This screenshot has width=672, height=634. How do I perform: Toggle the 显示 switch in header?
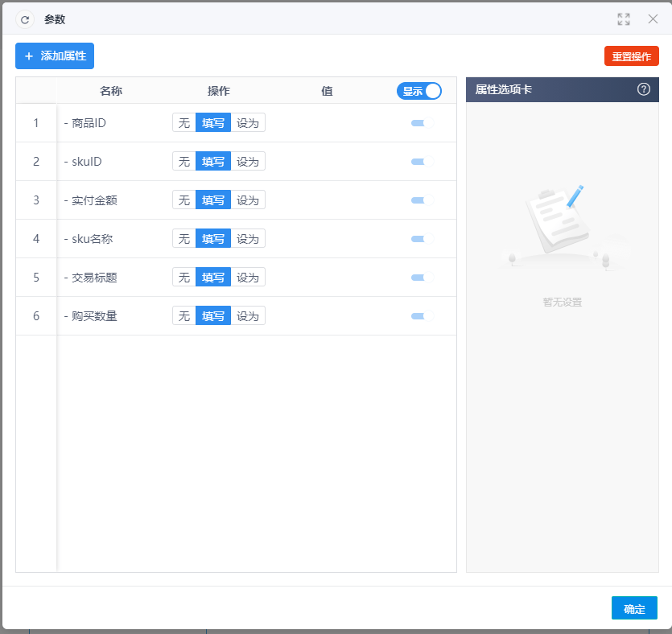click(x=419, y=91)
